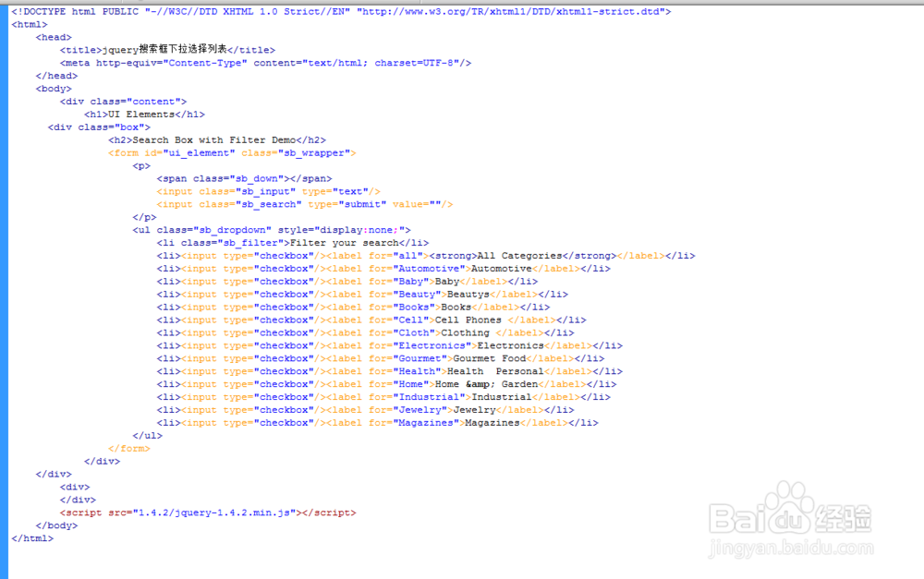Image resolution: width=924 pixels, height=579 pixels.
Task: Click the DOCTYPE declaration line
Action: [x=341, y=12]
